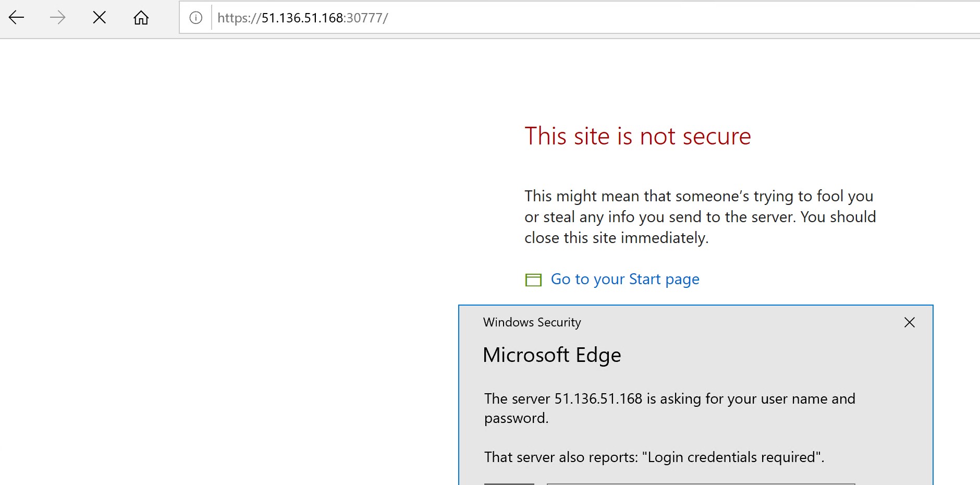Screen dimensions: 980x485
Task: Click the green Start page icon
Action: click(x=533, y=280)
